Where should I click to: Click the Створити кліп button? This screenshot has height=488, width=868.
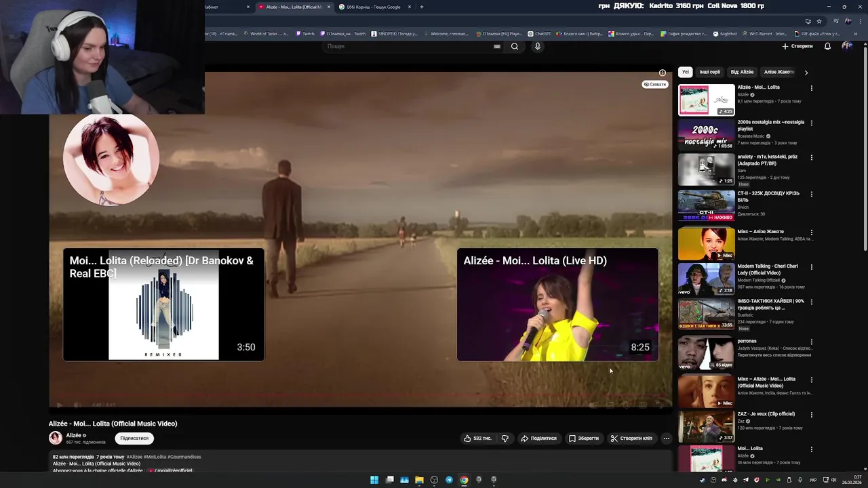tap(631, 439)
